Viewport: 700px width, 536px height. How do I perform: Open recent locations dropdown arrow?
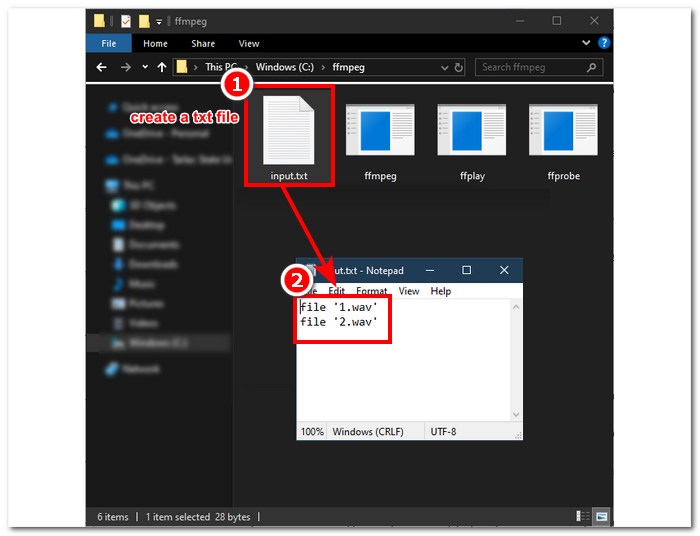pyautogui.click(x=145, y=67)
